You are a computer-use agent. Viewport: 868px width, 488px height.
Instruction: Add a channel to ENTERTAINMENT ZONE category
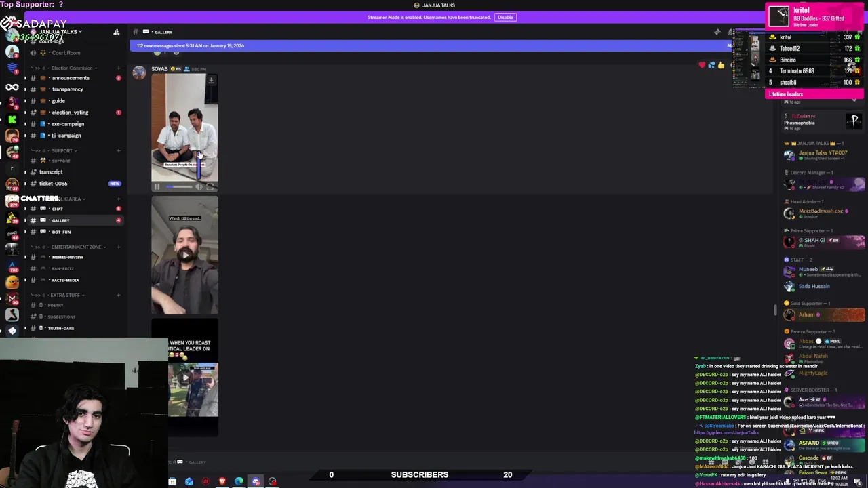pos(119,247)
